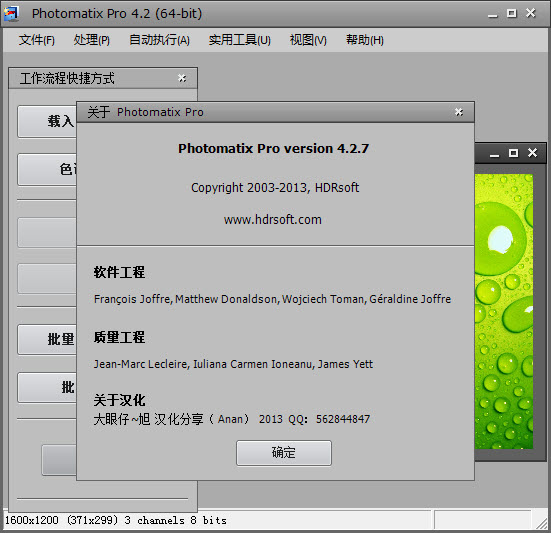
Task: Click the green water droplets image preview
Action: point(504,311)
